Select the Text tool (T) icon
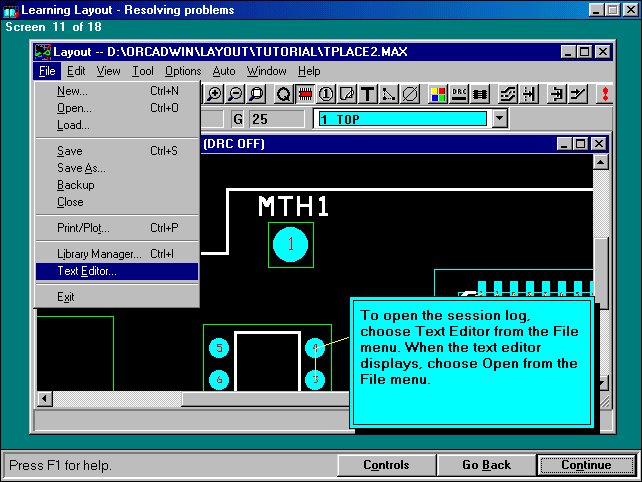The height and width of the screenshot is (482, 642). (368, 94)
